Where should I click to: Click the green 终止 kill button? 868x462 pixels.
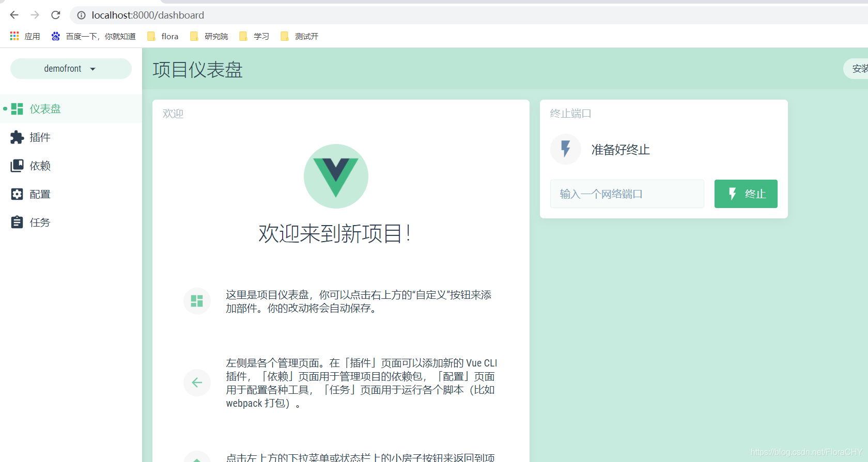746,194
